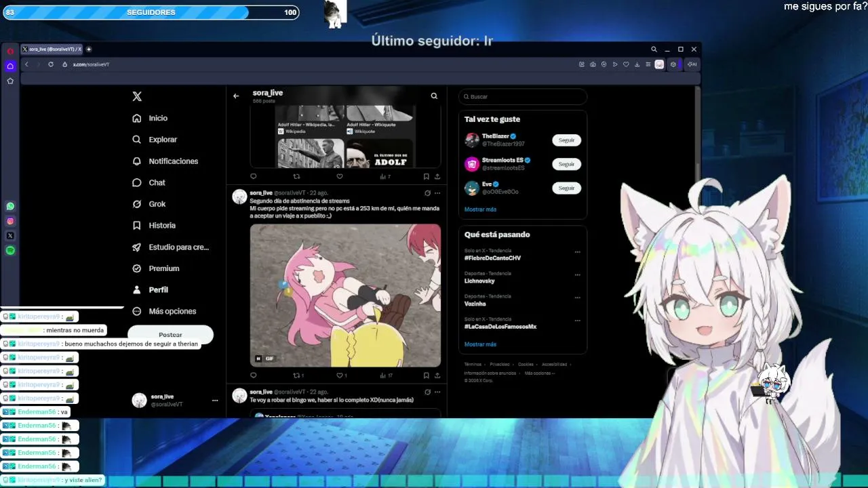Viewport: 868px width, 488px height.
Task: Open Grok in X sidebar
Action: [149, 204]
